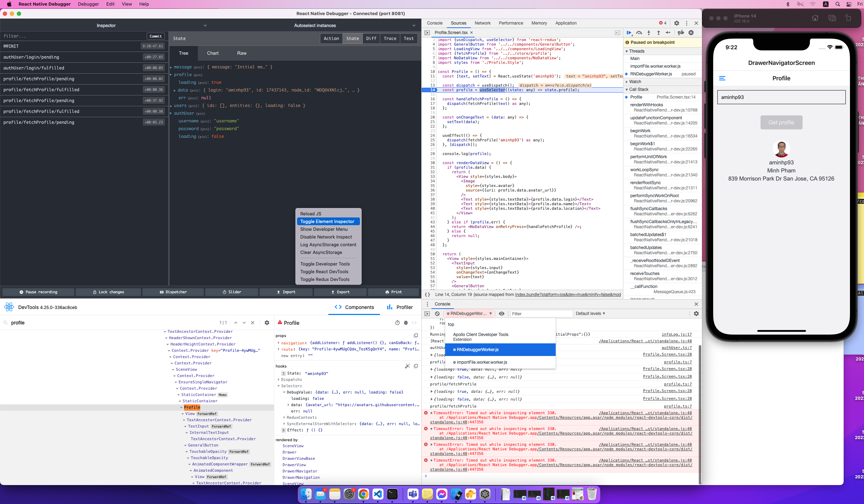Click username text field in simulator
864x504 pixels.
(x=781, y=97)
